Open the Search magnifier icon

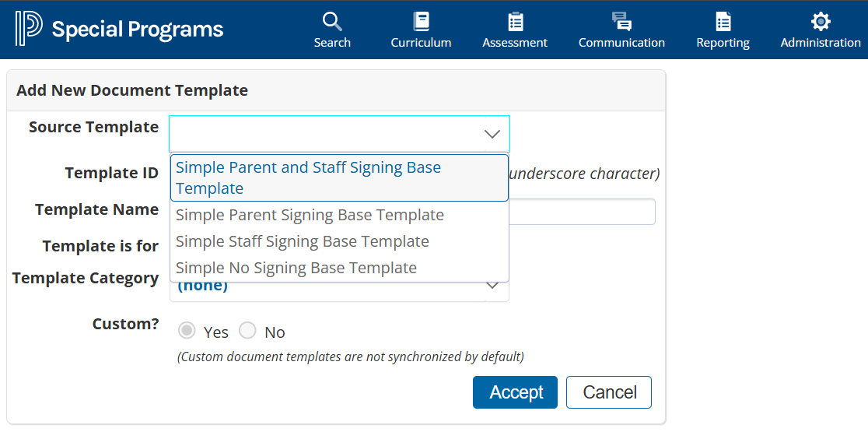point(332,21)
